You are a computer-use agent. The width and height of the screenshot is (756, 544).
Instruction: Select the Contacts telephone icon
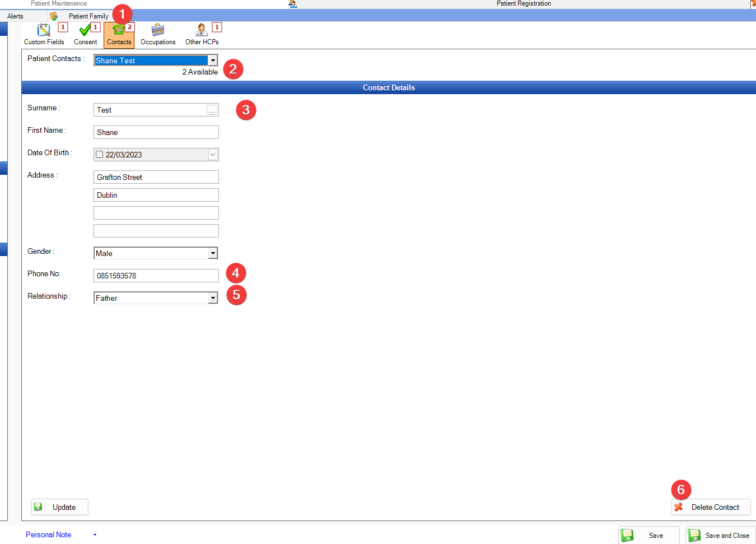point(119,30)
